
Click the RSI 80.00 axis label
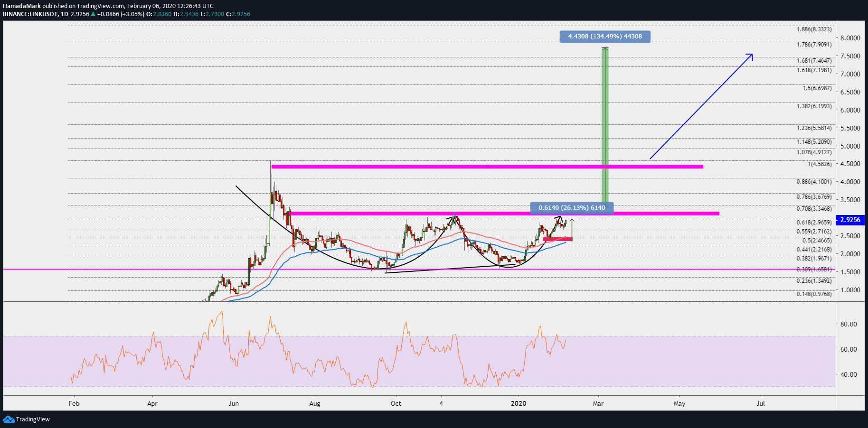(x=849, y=324)
